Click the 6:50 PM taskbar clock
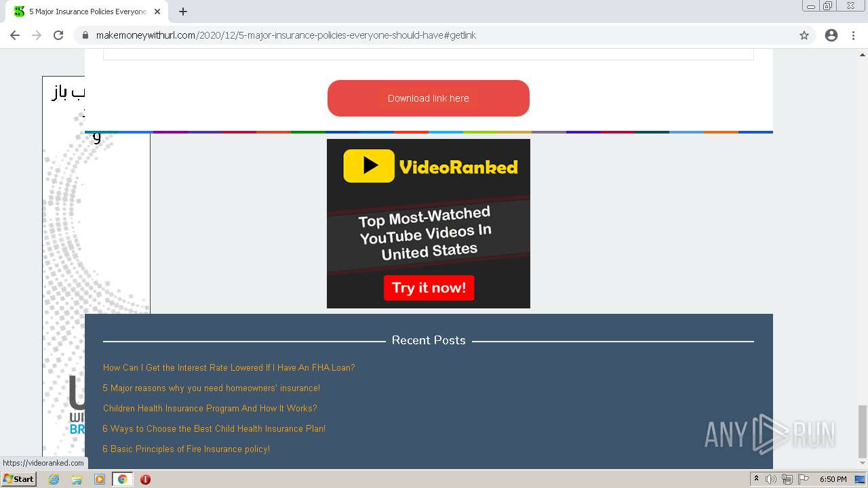 click(x=833, y=479)
